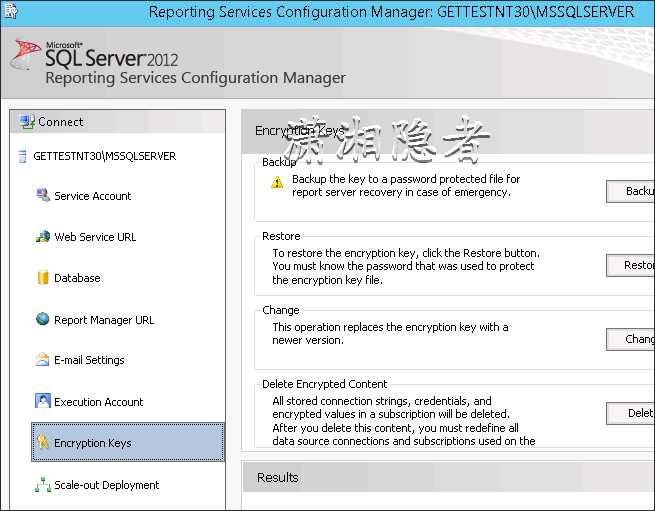The width and height of the screenshot is (655, 511).
Task: Click the Encryption Keys key icon
Action: (x=43, y=443)
